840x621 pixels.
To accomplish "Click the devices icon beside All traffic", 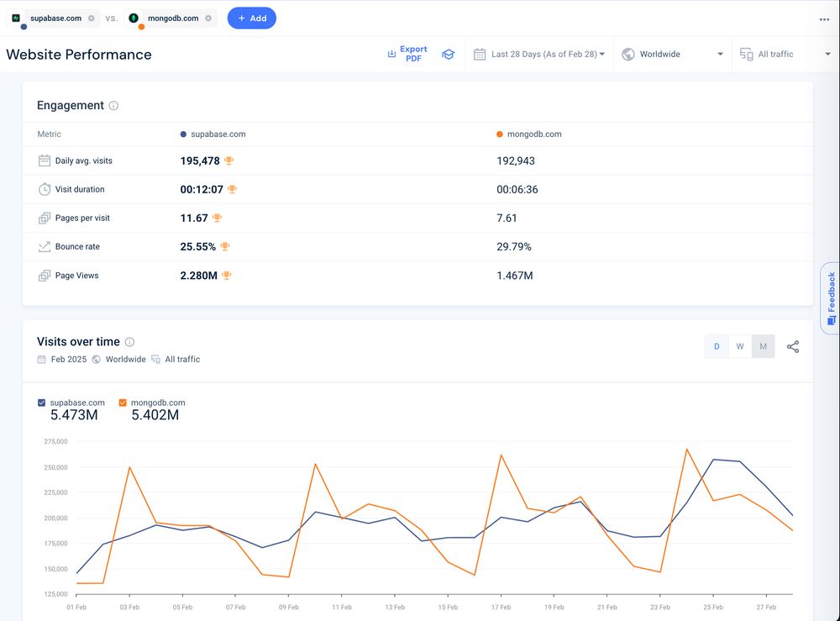I will tap(746, 54).
